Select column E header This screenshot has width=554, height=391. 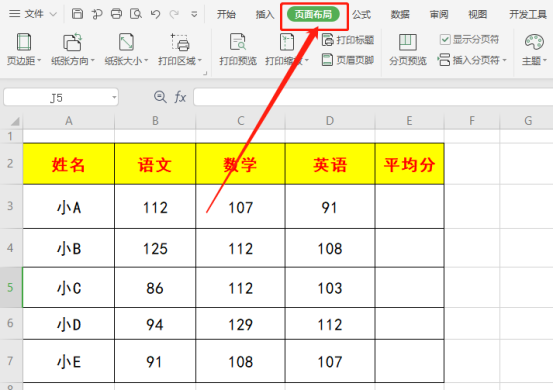pyautogui.click(x=409, y=121)
